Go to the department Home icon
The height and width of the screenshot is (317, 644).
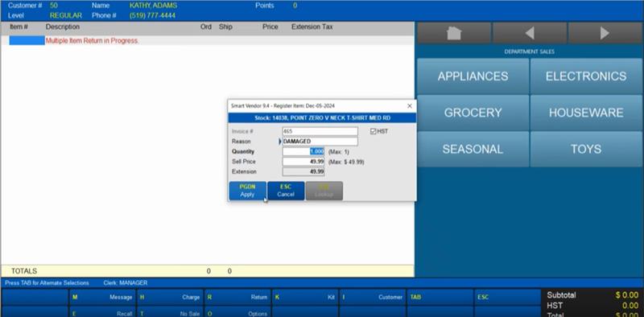[454, 33]
